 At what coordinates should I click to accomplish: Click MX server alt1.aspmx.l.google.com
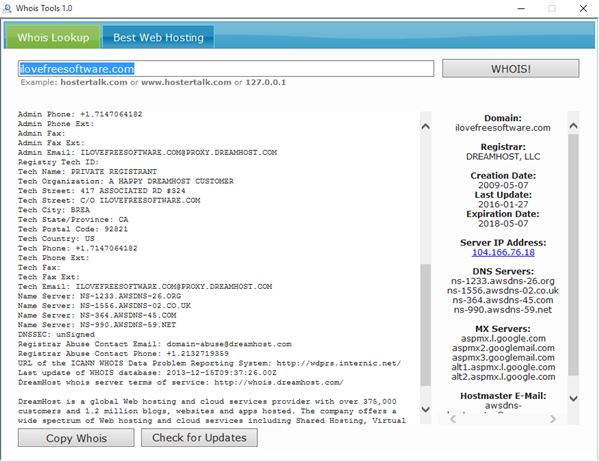click(x=503, y=367)
